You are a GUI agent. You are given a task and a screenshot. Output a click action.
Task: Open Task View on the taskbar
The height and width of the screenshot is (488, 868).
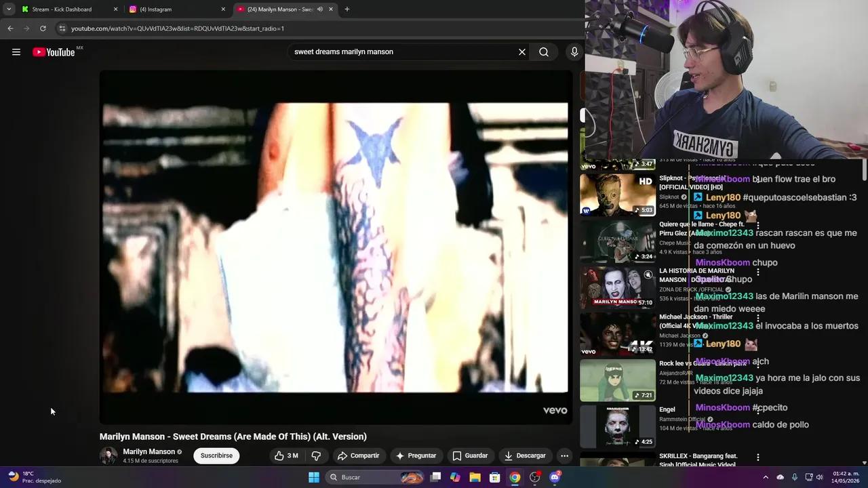pos(435,477)
